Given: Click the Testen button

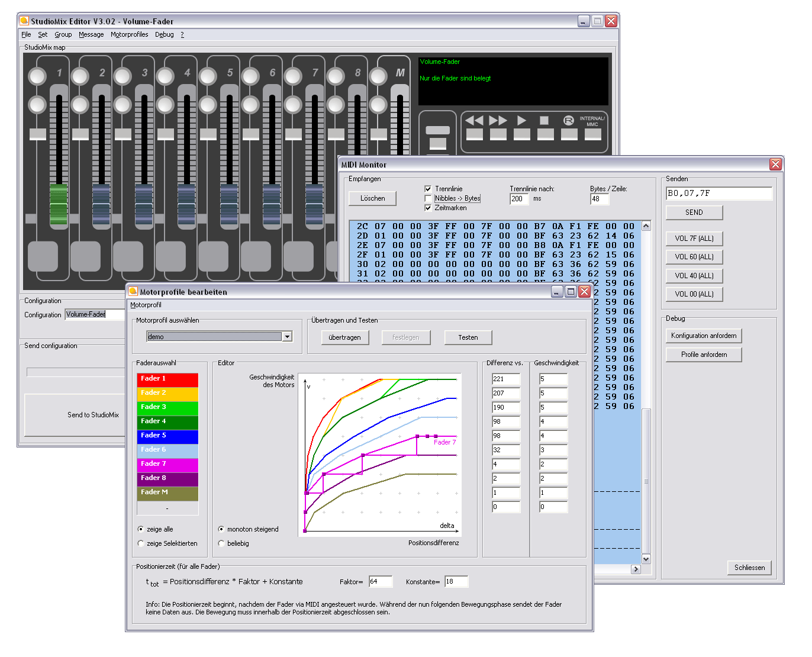Looking at the screenshot, I should 468,337.
